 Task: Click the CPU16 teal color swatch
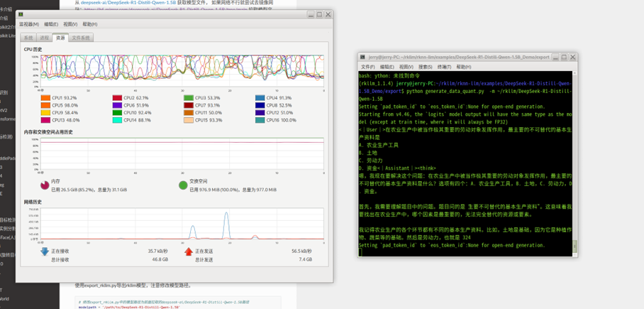260,120
